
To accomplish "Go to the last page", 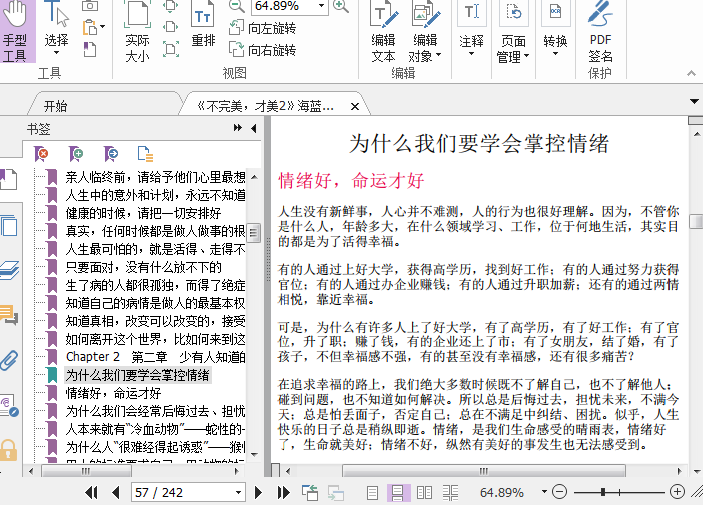I will (283, 493).
